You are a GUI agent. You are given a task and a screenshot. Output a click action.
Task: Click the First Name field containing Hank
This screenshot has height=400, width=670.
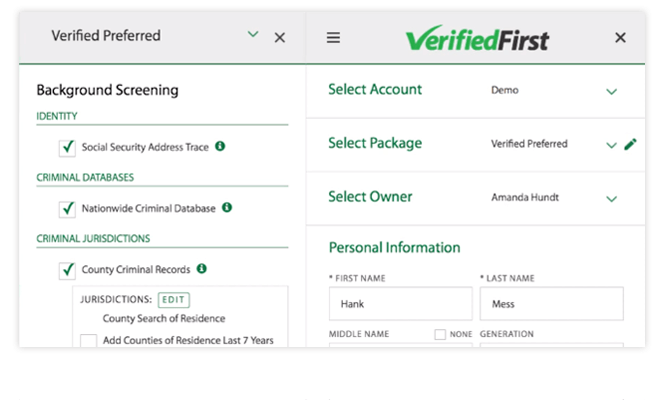coord(400,304)
